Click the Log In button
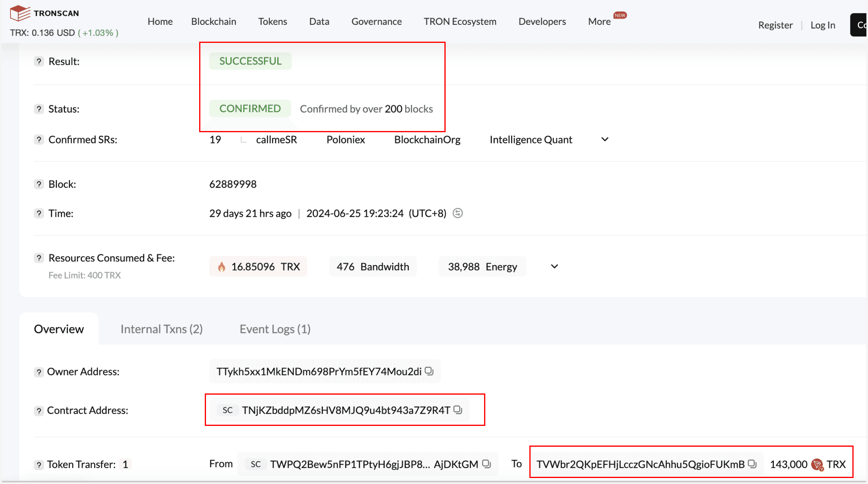Viewport: 868px width, 484px height. pos(823,25)
